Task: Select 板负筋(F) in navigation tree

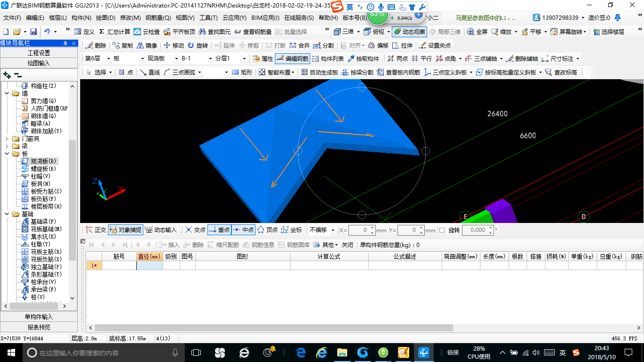Action: coord(42,199)
